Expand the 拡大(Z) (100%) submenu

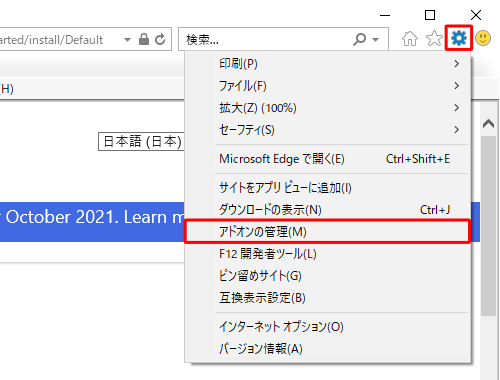[327, 108]
